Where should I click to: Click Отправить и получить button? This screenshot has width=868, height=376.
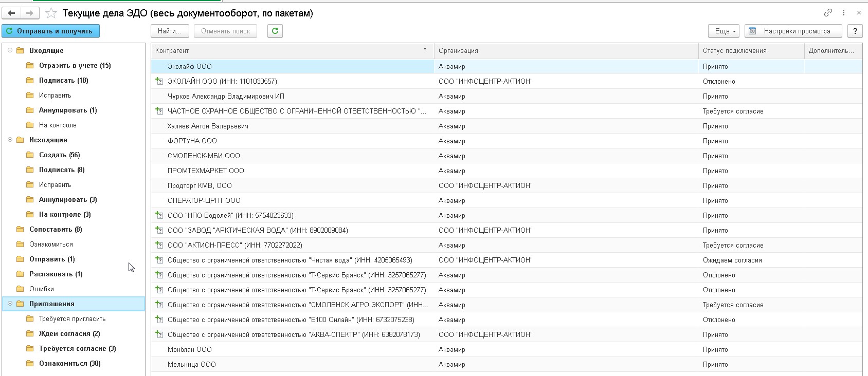[50, 31]
